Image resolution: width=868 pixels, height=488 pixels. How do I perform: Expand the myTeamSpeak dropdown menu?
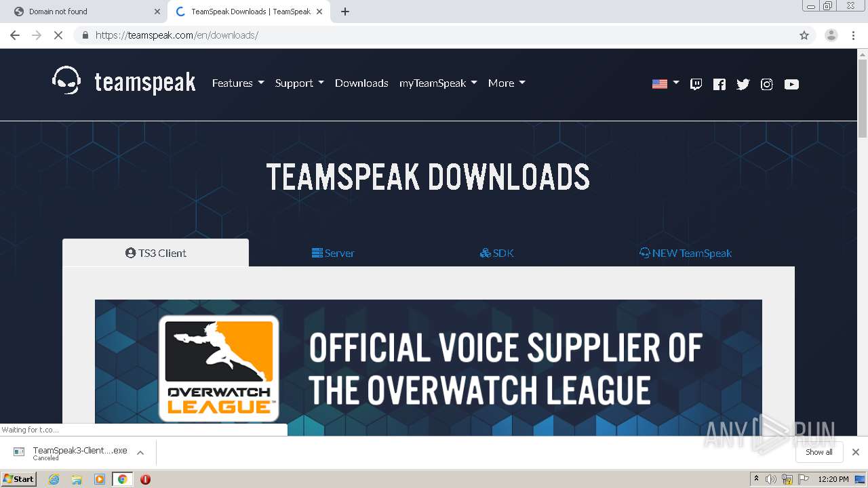438,83
